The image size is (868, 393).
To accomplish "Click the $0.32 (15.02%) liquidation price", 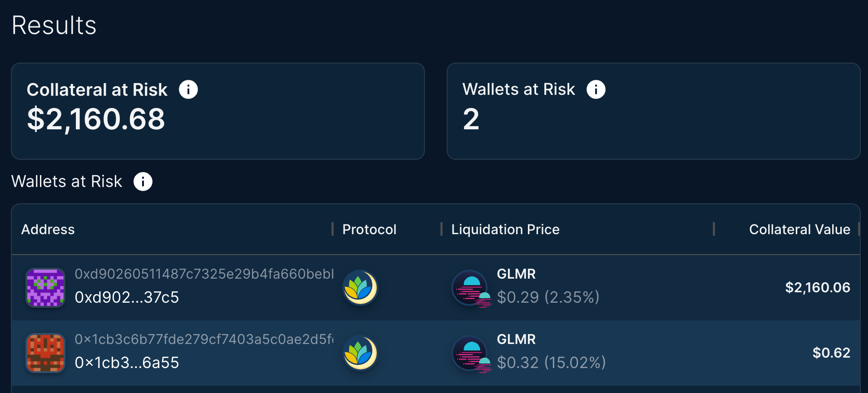I will 552,363.
